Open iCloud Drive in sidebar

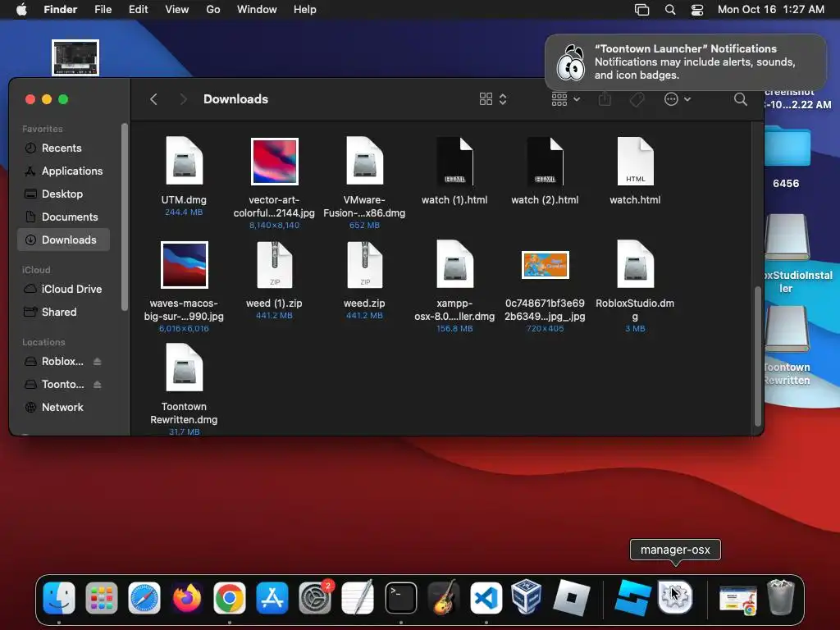coord(63,289)
